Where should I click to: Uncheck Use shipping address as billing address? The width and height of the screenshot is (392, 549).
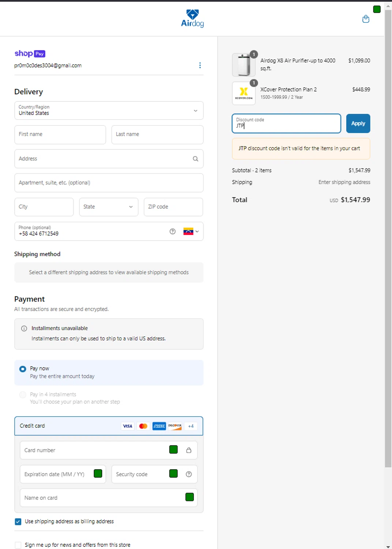(x=18, y=522)
